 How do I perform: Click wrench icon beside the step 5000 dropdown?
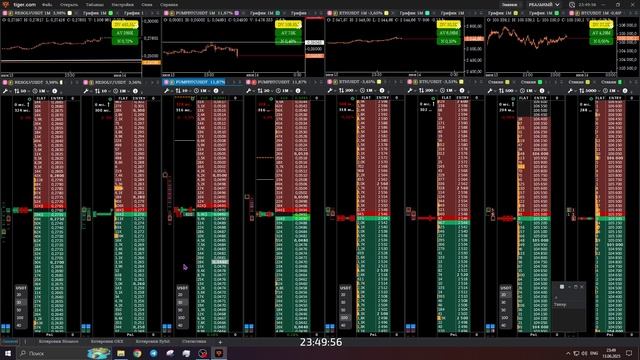(570, 91)
